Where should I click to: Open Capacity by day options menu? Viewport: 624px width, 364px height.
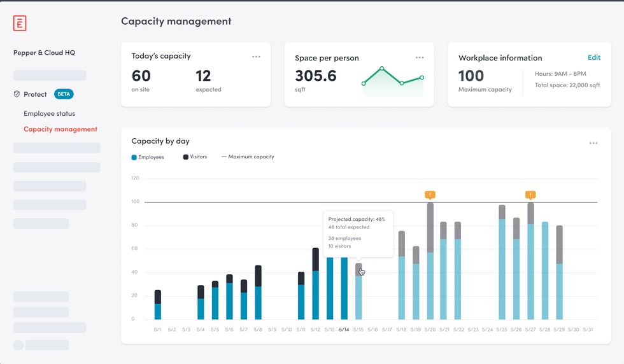(593, 143)
